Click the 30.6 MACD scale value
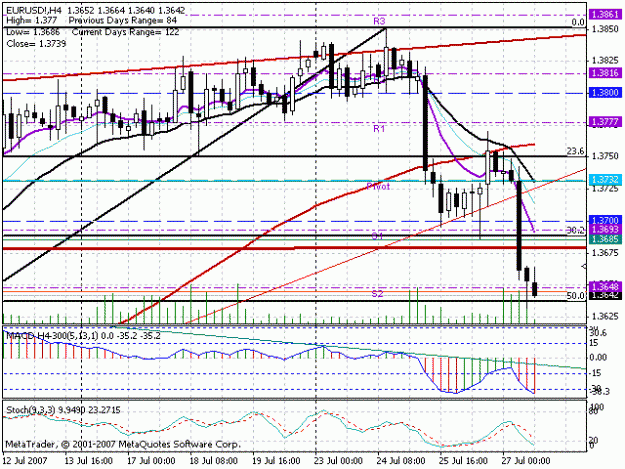625x469 pixels. tap(598, 332)
